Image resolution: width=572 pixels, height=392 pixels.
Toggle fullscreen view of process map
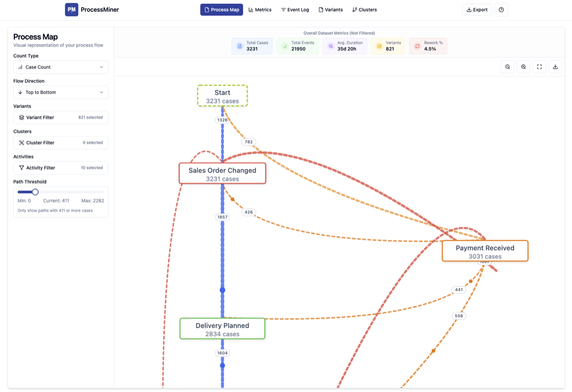(x=539, y=67)
